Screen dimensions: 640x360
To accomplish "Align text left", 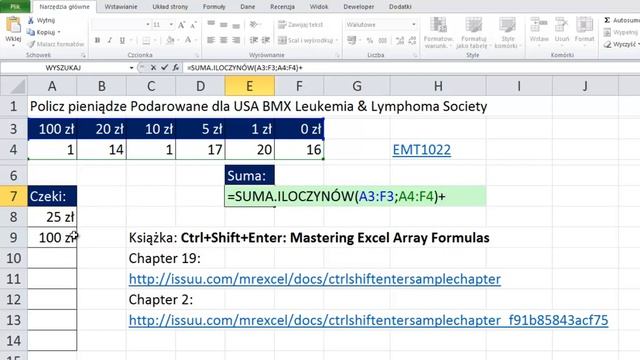I will pyautogui.click(x=211, y=40).
